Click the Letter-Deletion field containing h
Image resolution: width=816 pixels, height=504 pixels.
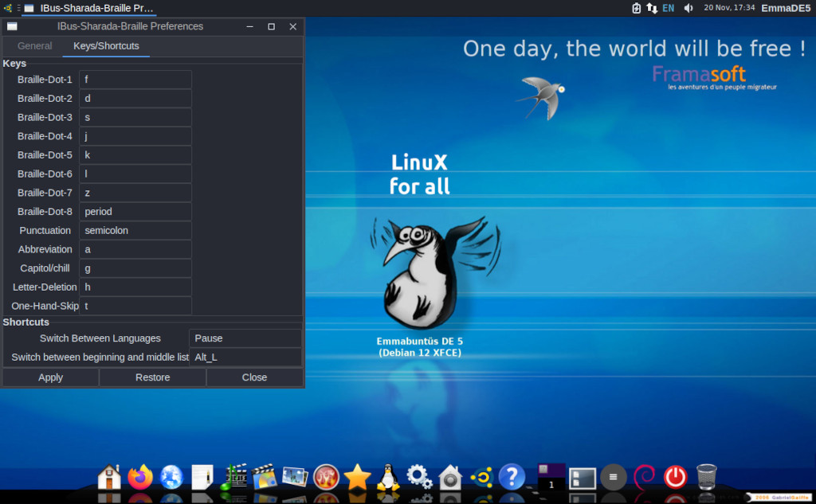pos(135,287)
